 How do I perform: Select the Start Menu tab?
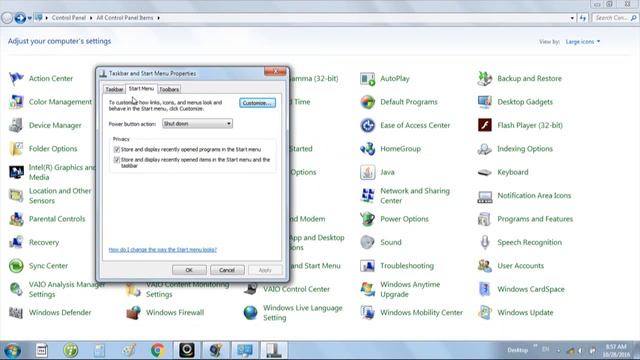point(141,89)
